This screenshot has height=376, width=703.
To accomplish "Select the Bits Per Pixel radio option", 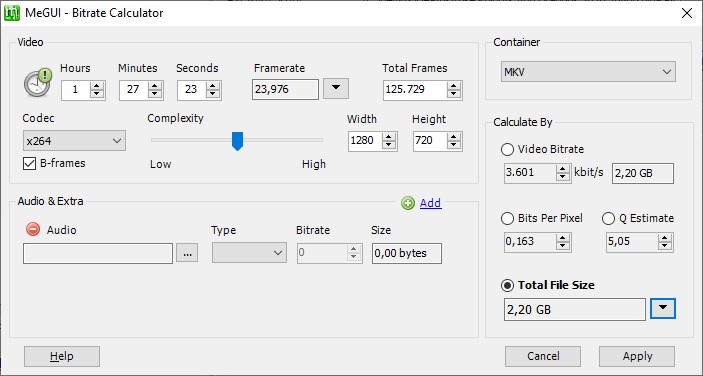I will [507, 219].
